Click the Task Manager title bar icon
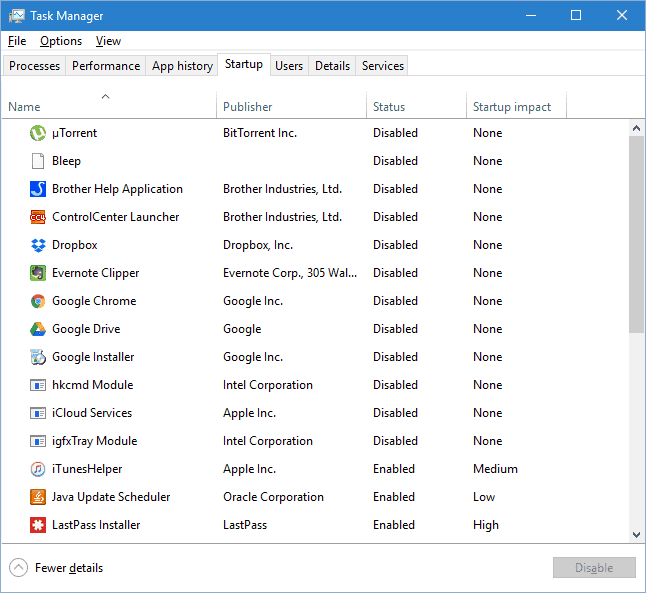The image size is (646, 593). pyautogui.click(x=16, y=16)
